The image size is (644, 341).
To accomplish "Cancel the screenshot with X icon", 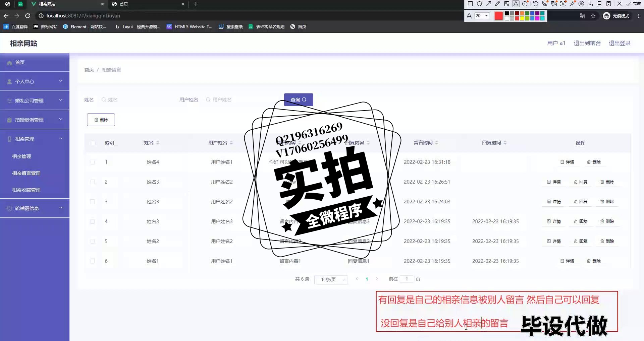I will click(x=619, y=4).
